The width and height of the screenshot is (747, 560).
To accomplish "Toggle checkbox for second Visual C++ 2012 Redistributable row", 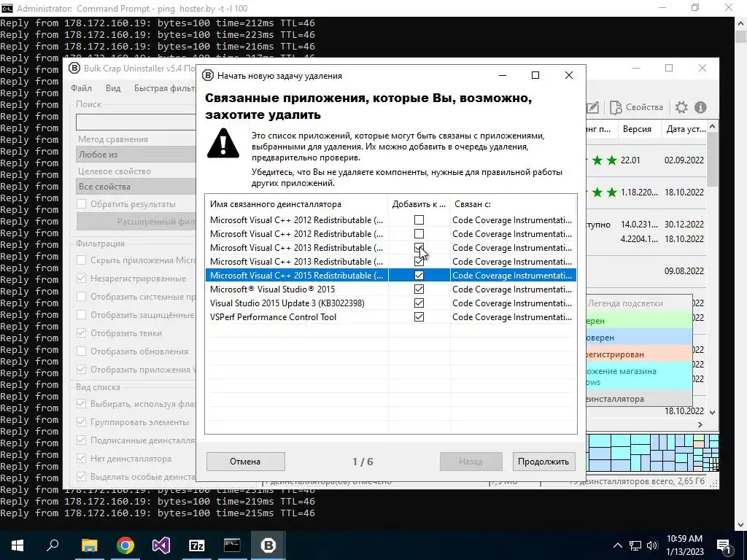I will [419, 234].
